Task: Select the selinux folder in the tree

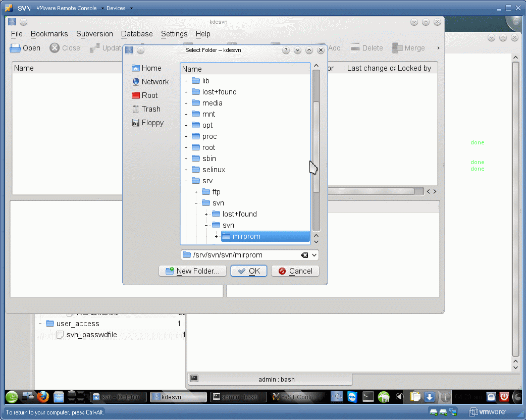Action: click(214, 170)
